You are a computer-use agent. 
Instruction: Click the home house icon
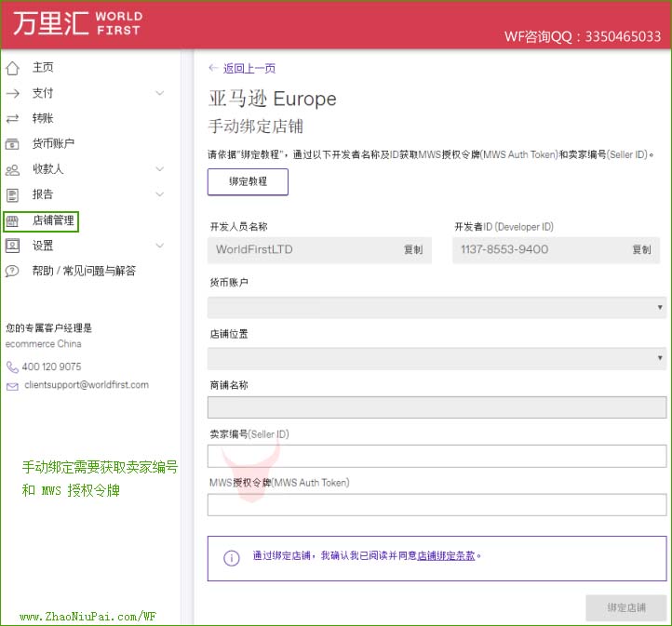pos(12,68)
